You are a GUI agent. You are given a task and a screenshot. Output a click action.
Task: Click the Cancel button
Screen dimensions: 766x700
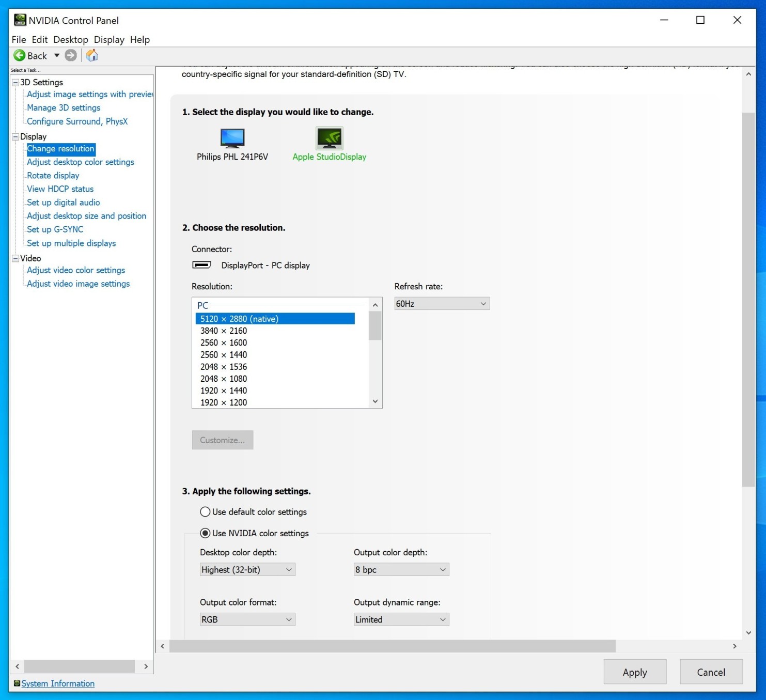click(711, 672)
